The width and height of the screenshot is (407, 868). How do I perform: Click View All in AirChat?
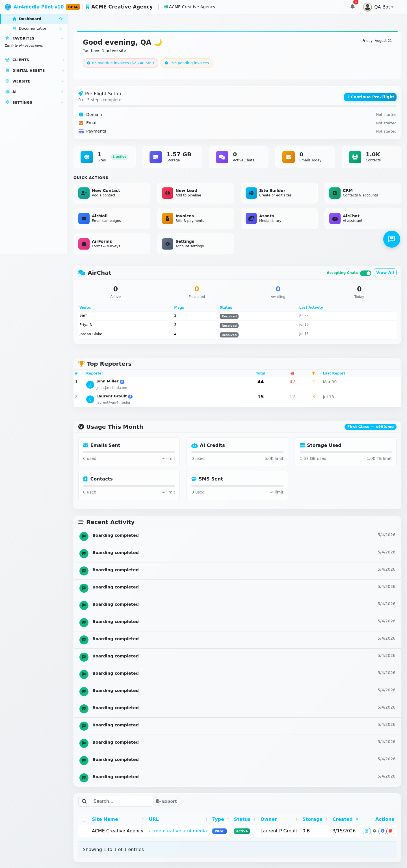[x=385, y=272]
